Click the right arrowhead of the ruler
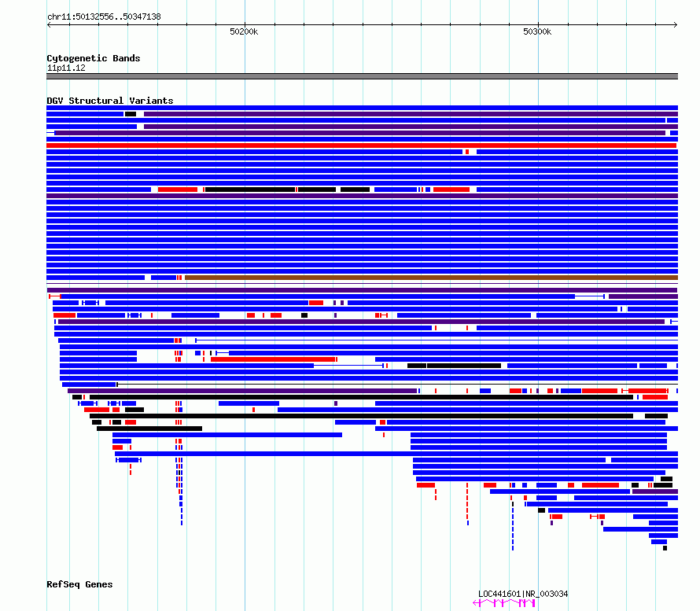This screenshot has width=700, height=611. (676, 24)
